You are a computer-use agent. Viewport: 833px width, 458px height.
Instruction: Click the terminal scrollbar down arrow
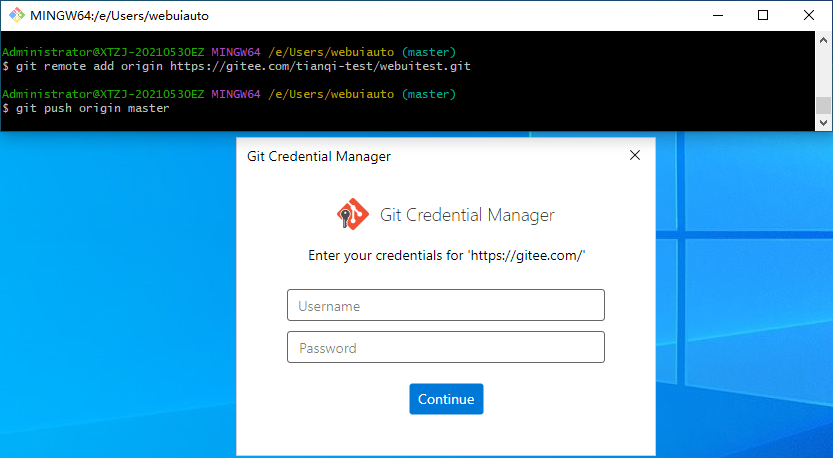click(823, 123)
